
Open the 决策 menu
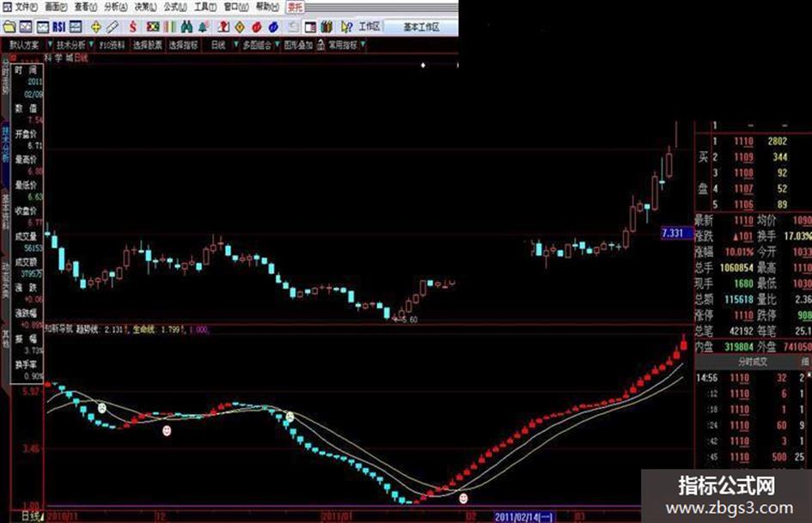pos(145,7)
